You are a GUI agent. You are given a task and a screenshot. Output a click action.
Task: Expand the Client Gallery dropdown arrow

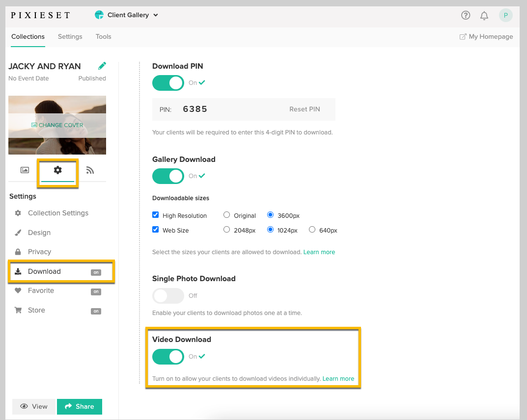tap(156, 15)
